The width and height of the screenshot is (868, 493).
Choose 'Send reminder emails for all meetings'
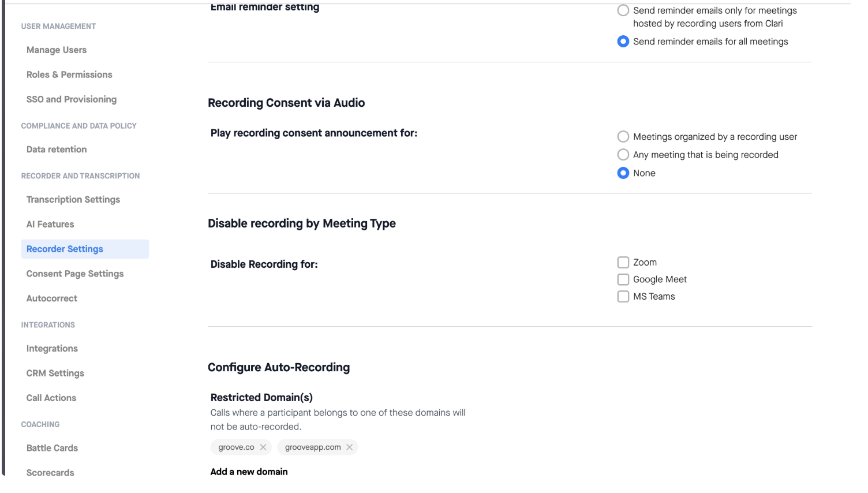[623, 42]
